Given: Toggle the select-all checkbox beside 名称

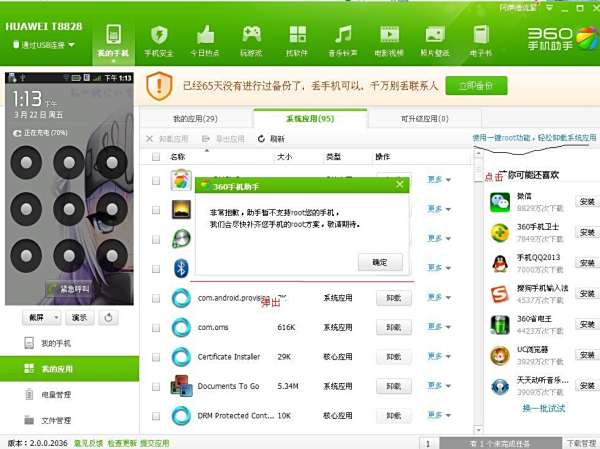Looking at the screenshot, I should (156, 157).
